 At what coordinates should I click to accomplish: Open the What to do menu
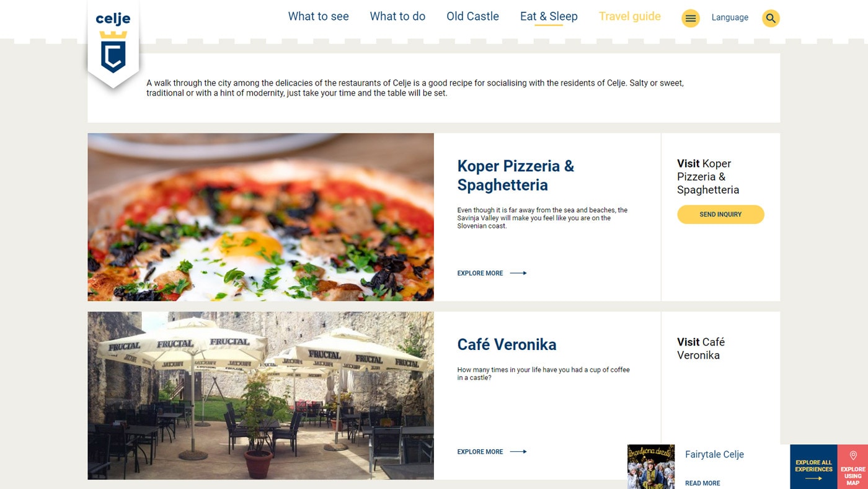pos(397,17)
